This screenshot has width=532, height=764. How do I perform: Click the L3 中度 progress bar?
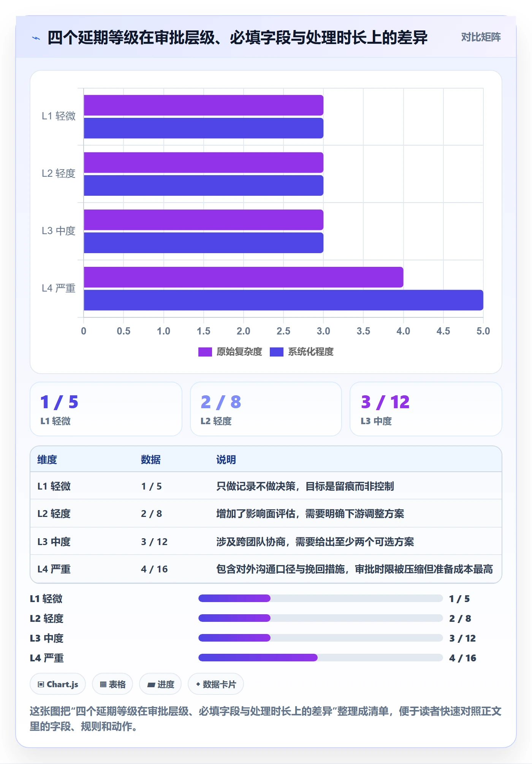tap(321, 638)
